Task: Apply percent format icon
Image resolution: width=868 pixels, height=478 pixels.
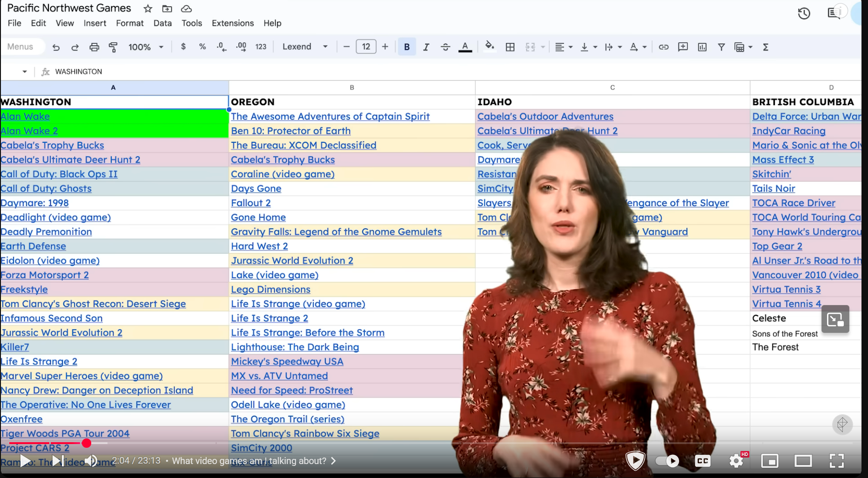Action: pyautogui.click(x=202, y=46)
